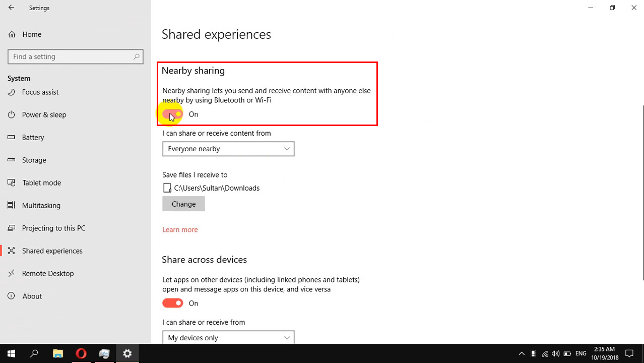Select the Focus assist icon
The height and width of the screenshot is (363, 644).
11,92
